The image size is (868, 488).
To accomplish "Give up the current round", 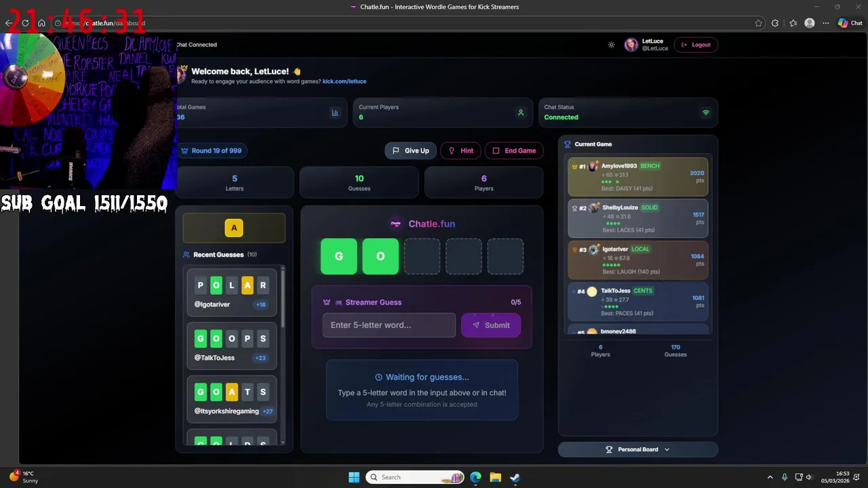I will tap(410, 150).
